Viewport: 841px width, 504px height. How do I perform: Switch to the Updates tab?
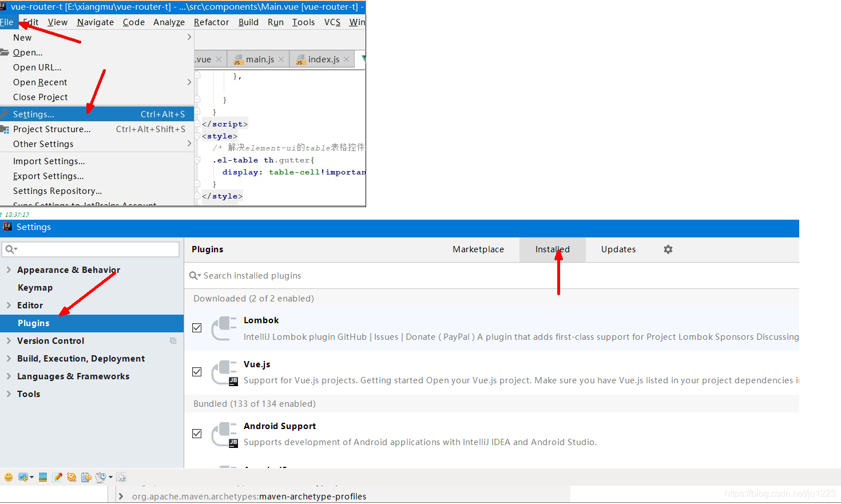click(x=618, y=249)
